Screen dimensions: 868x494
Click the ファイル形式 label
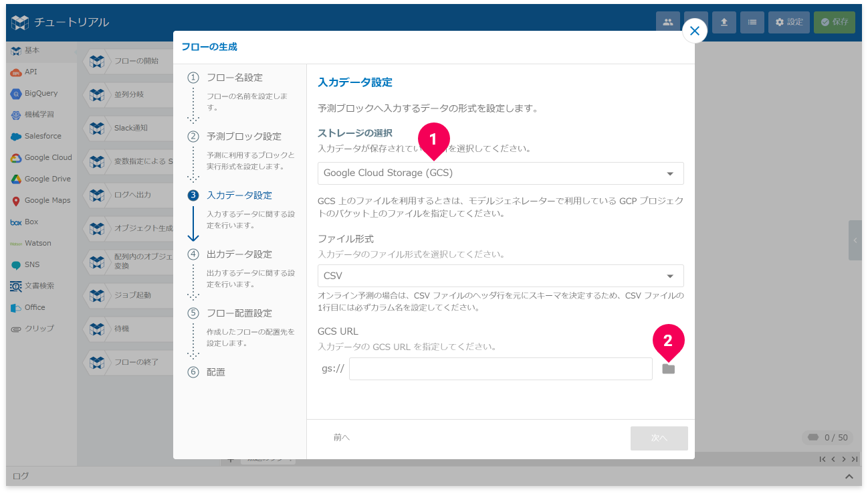[x=346, y=238]
